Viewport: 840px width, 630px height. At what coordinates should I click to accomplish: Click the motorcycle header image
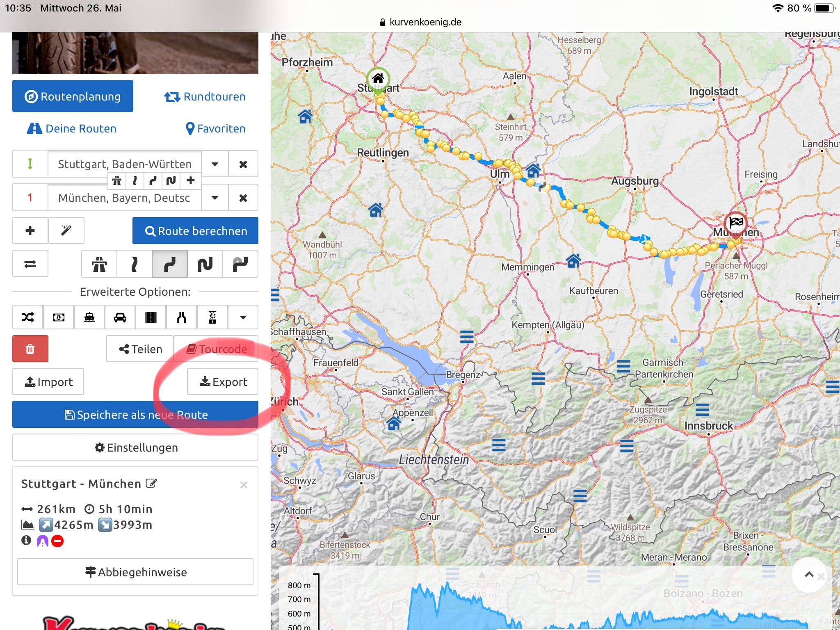[x=135, y=53]
